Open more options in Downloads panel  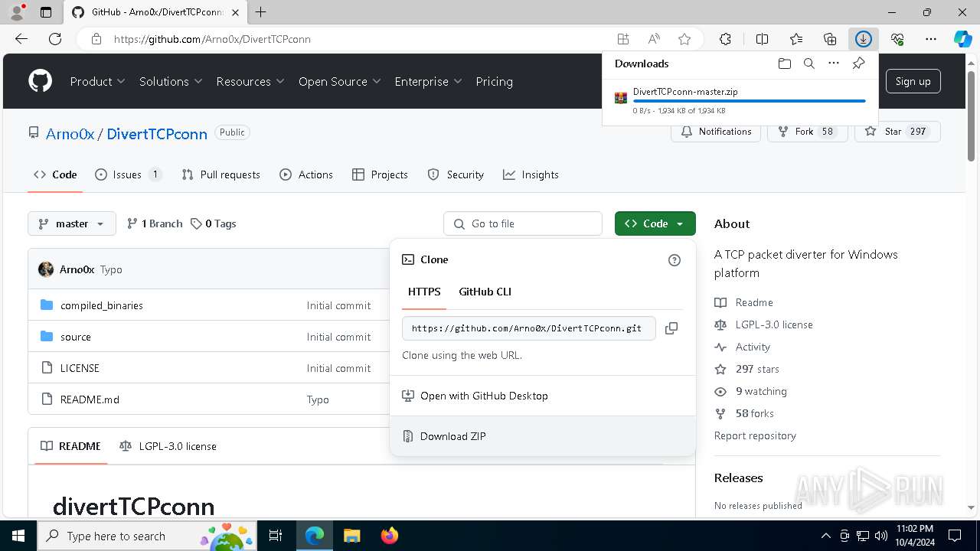pos(834,64)
